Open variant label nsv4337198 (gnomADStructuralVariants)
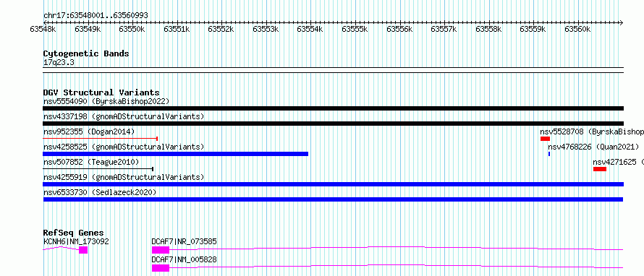This screenshot has width=644, height=276. coord(124,116)
